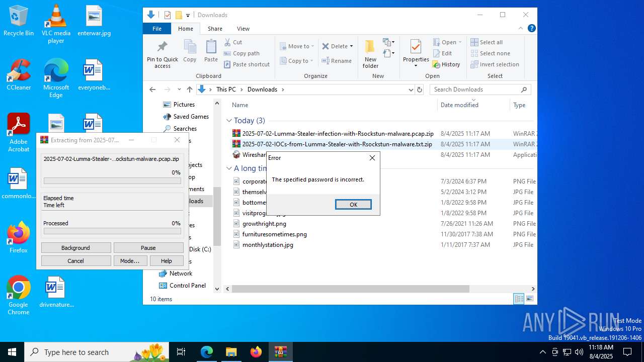Open VLC media player desktop icon
Image resolution: width=644 pixels, height=362 pixels.
pos(56,24)
